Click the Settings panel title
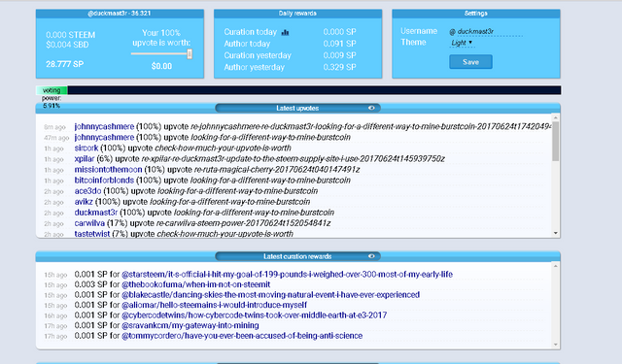Viewport: 622px width, 364px height. (475, 13)
